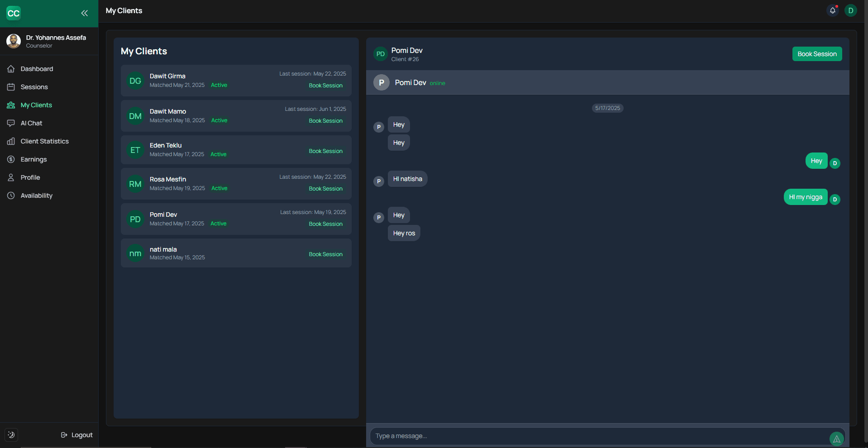Open Sessions via the calendar icon

click(11, 87)
